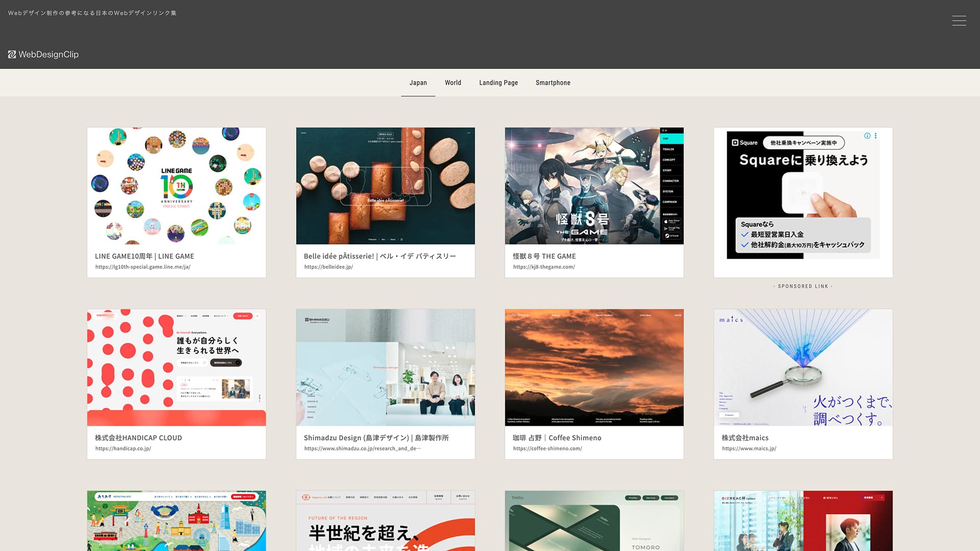The height and width of the screenshot is (551, 980).
Task: Click the '株式会社HANDICAP CLOUD' title
Action: click(x=138, y=438)
